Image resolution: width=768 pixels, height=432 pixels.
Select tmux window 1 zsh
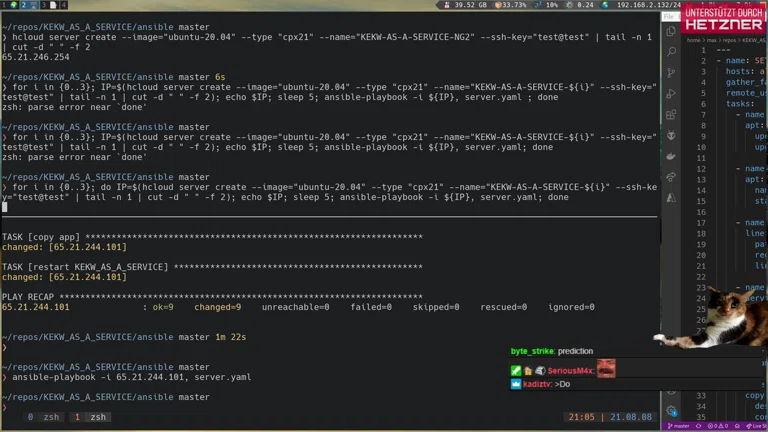coord(91,417)
